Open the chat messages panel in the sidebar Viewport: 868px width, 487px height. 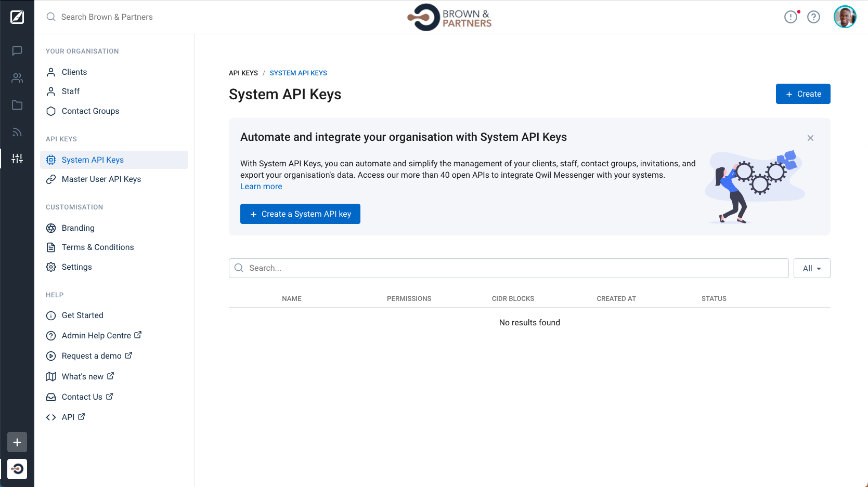point(17,50)
